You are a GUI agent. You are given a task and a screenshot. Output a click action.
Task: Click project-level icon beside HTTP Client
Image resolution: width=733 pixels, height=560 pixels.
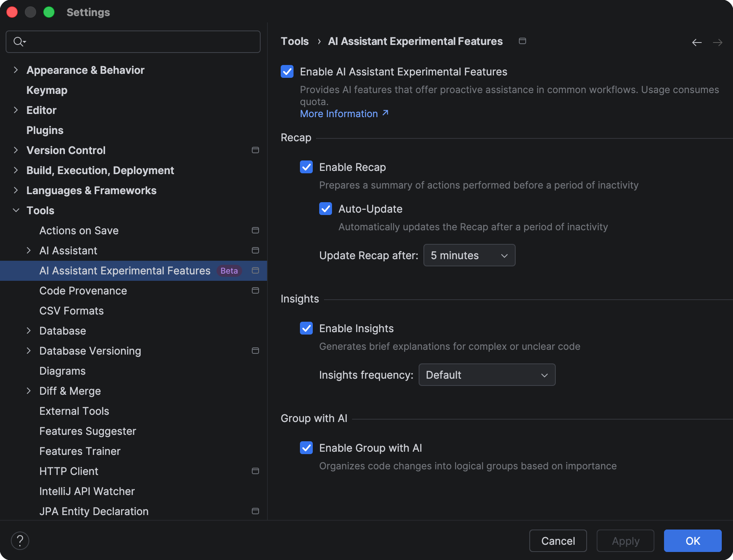click(255, 471)
